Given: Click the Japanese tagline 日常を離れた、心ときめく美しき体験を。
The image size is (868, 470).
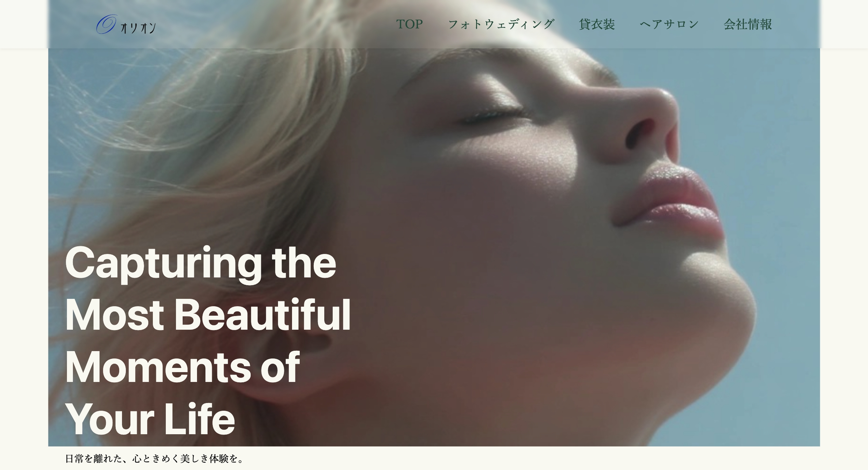Looking at the screenshot, I should click(154, 458).
